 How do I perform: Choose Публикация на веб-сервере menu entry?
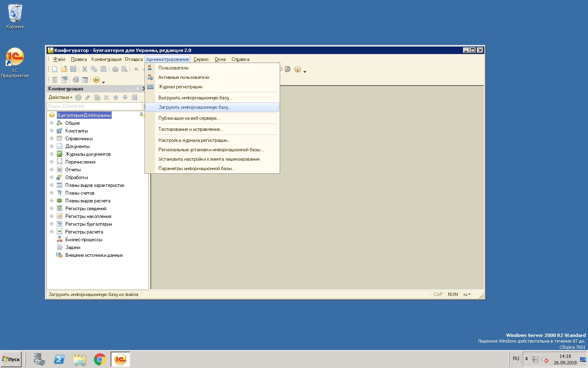pos(212,118)
